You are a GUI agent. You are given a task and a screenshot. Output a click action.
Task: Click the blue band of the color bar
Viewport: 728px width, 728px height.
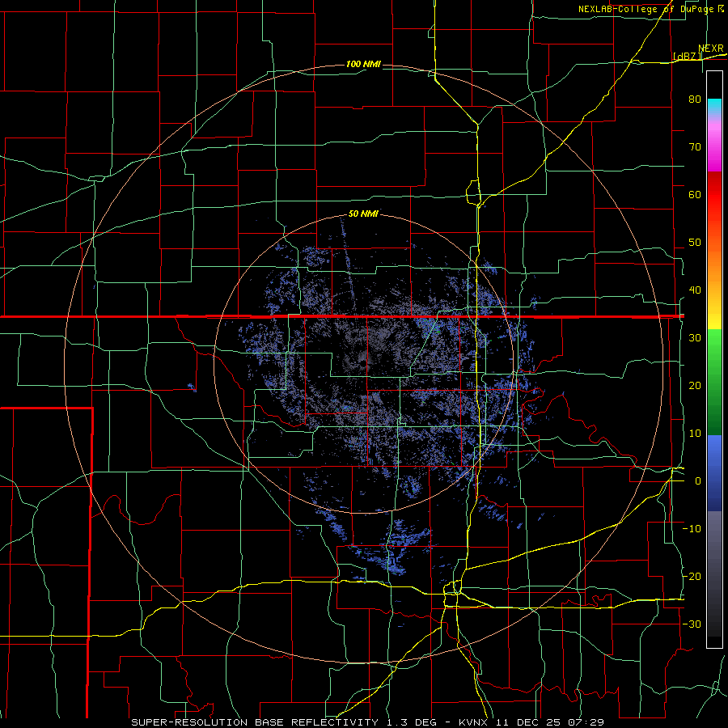click(x=714, y=472)
